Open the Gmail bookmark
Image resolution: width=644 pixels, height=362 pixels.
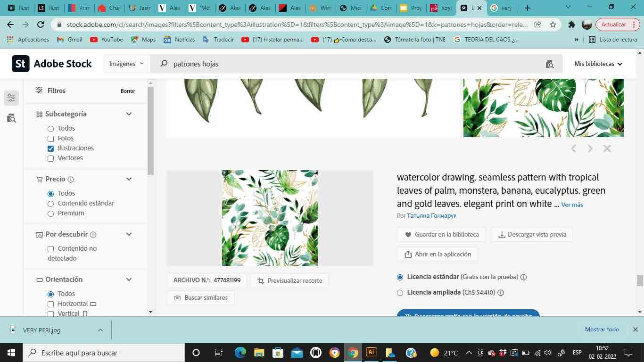click(x=69, y=40)
